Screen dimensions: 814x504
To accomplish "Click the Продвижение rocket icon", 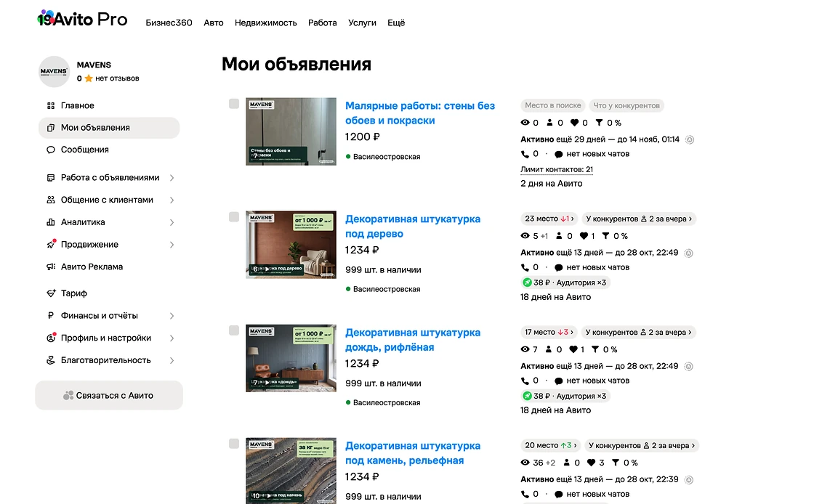I will pos(51,244).
